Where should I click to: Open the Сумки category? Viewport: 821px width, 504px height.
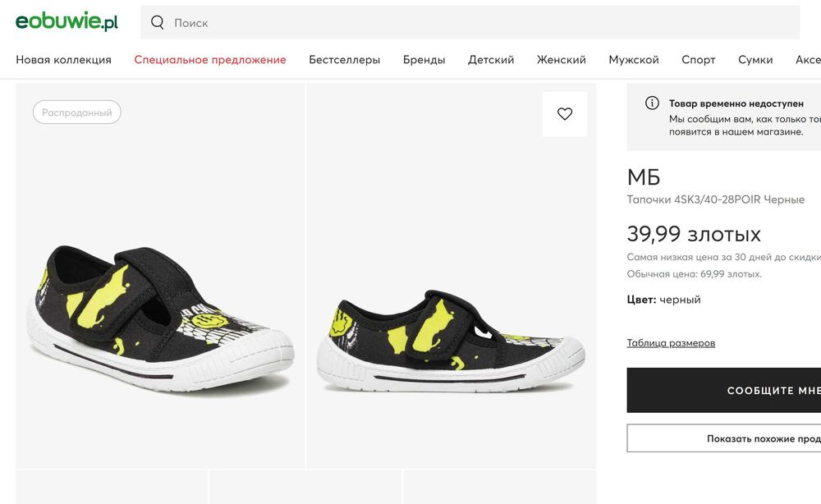coord(755,60)
